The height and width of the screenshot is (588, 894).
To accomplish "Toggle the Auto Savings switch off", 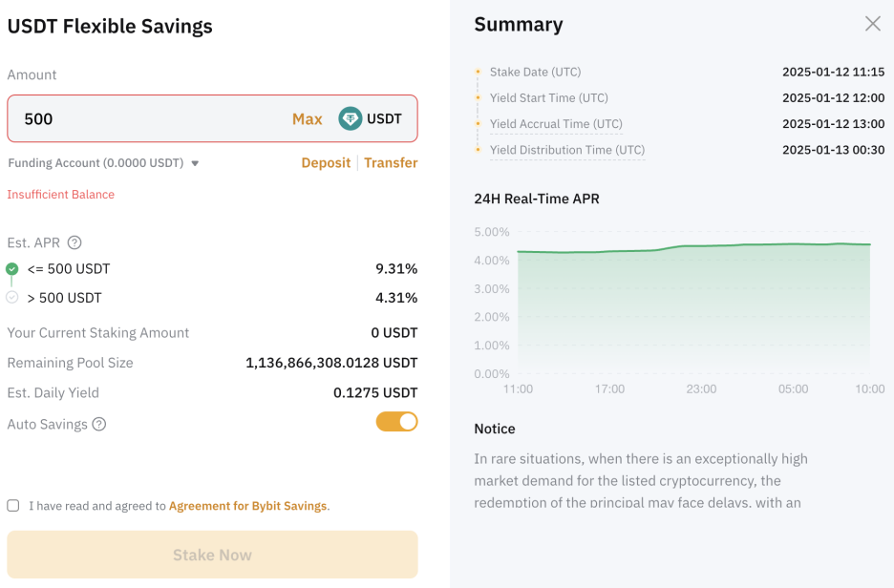I will (396, 422).
